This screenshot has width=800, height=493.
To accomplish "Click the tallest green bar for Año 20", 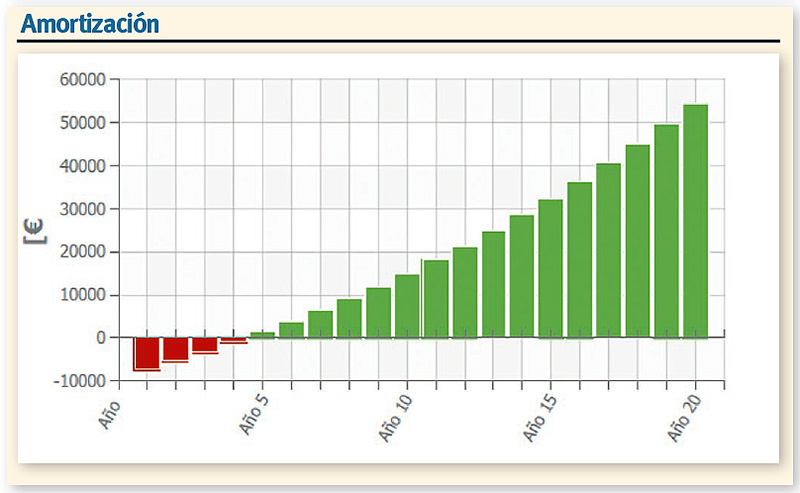I will tap(695, 220).
